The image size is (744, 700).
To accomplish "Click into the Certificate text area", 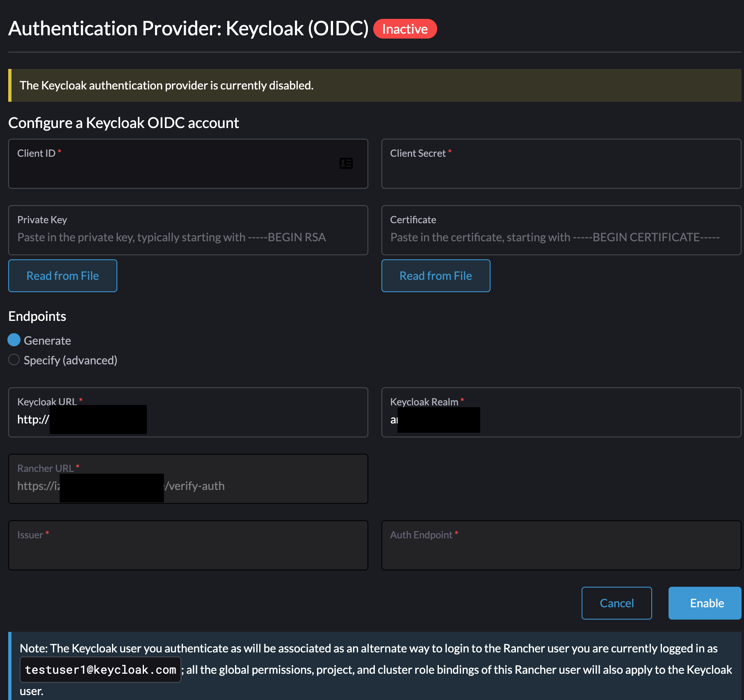I will click(561, 230).
